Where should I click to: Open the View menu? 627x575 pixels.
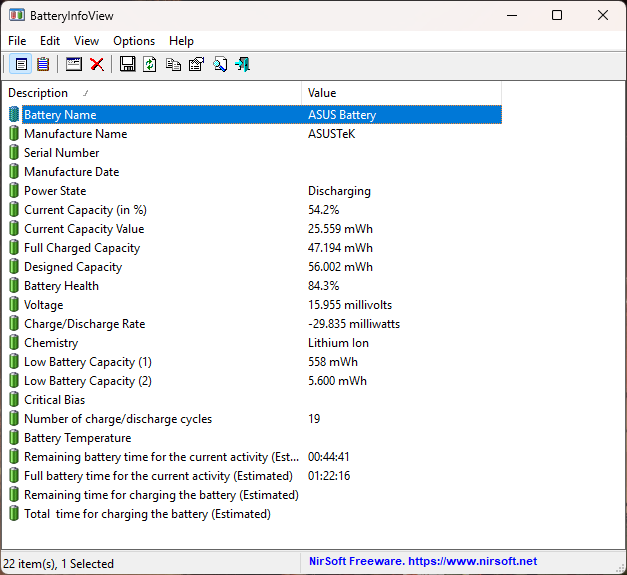coord(86,41)
